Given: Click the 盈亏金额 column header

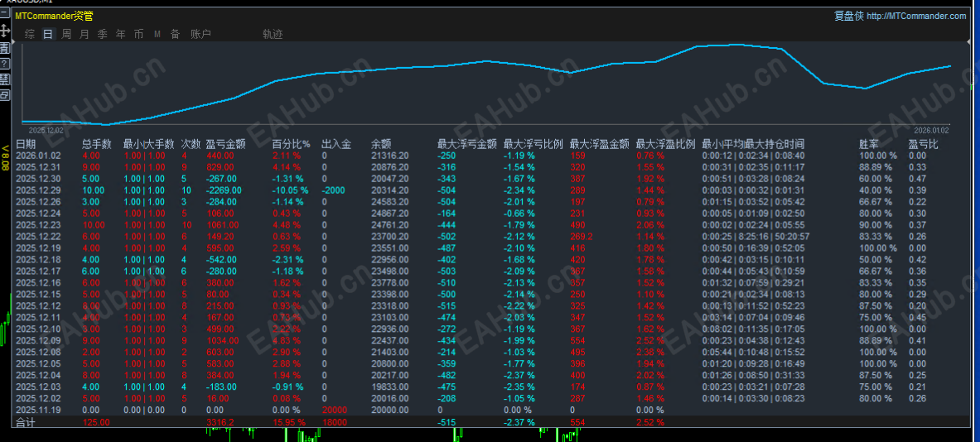Looking at the screenshot, I should (225, 144).
